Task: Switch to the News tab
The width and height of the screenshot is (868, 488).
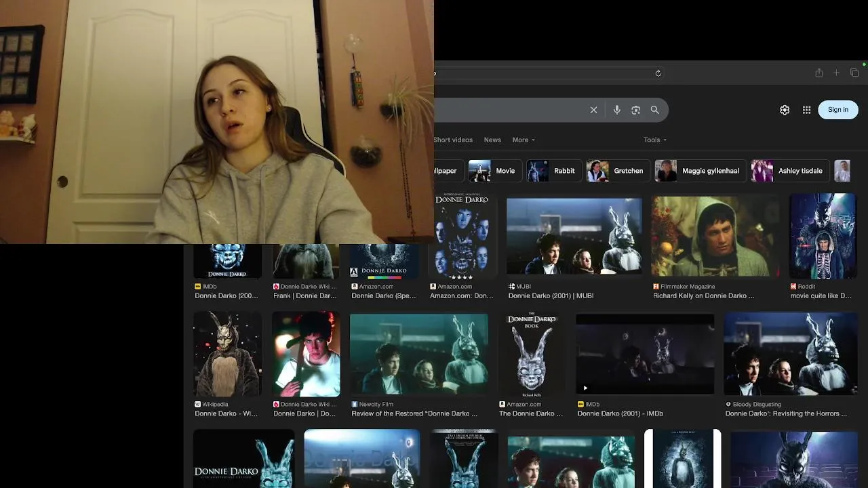Action: tap(492, 140)
